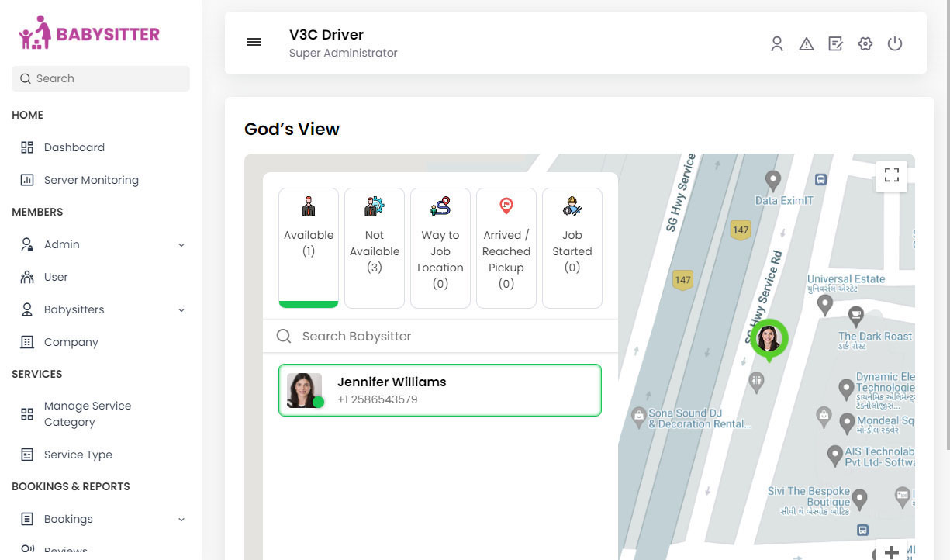Image resolution: width=950 pixels, height=560 pixels.
Task: Select the Available status filter
Action: [x=309, y=247]
